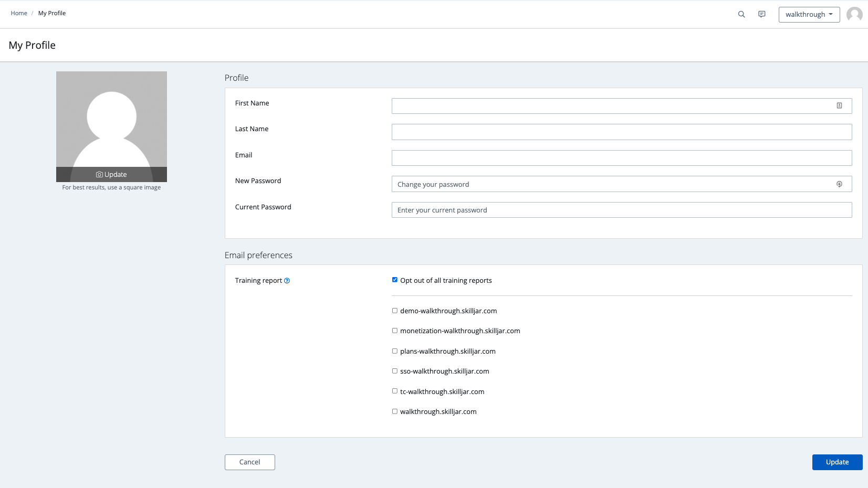
Task: Enable monetization-walkthrough.skilljar.com reports
Action: point(395,331)
